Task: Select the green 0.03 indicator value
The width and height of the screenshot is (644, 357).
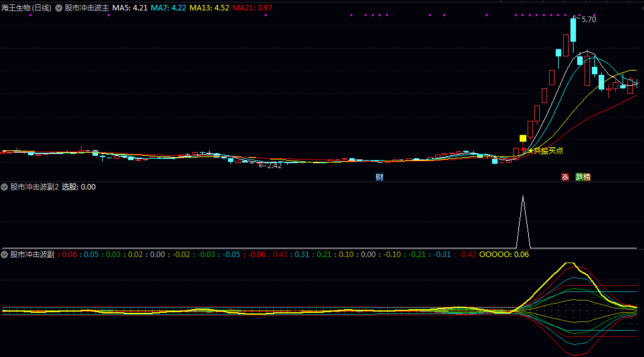Action: [113, 255]
